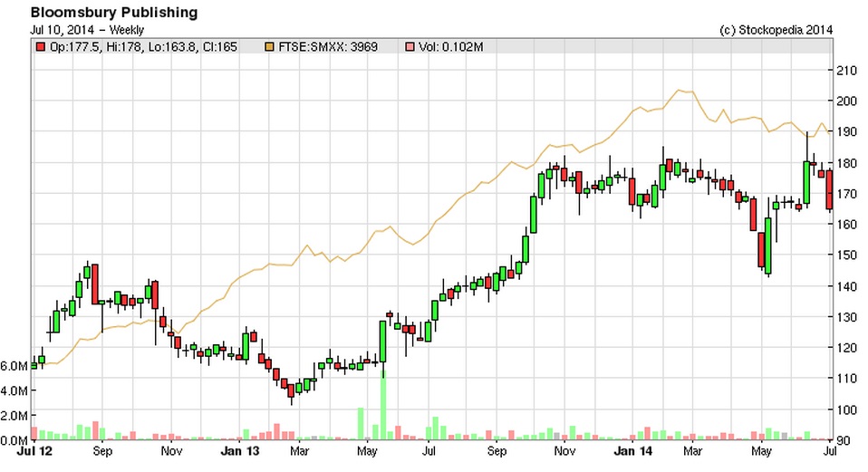Click the 'Vol: 0.102M' legend label
Image resolution: width=868 pixels, height=472 pixels.
(450, 48)
